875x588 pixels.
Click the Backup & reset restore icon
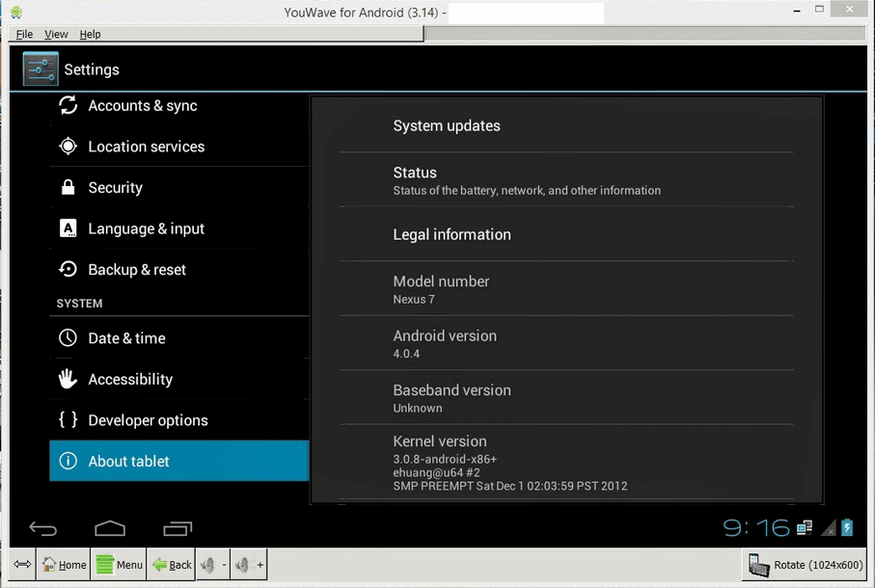click(x=68, y=269)
